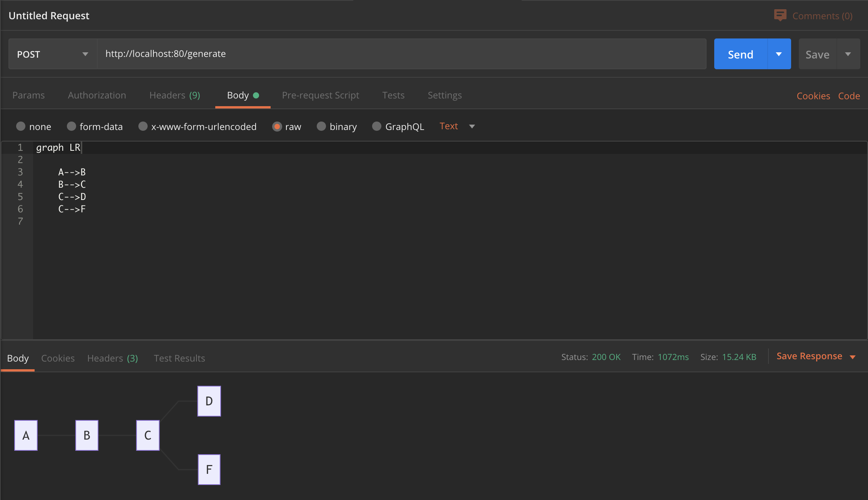Expand the Save button options

(x=848, y=54)
